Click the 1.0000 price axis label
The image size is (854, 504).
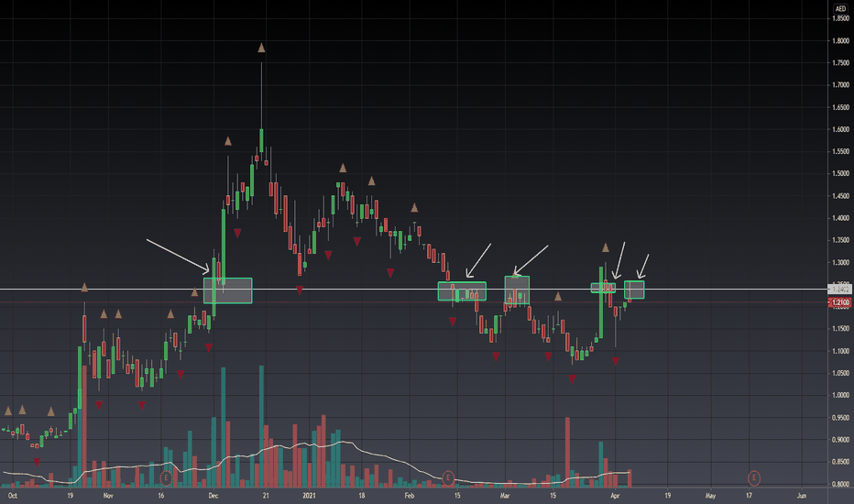840,396
